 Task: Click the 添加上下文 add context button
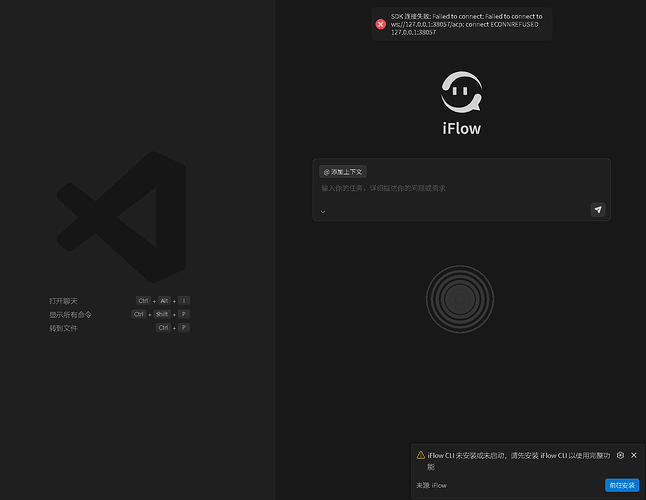pyautogui.click(x=343, y=172)
